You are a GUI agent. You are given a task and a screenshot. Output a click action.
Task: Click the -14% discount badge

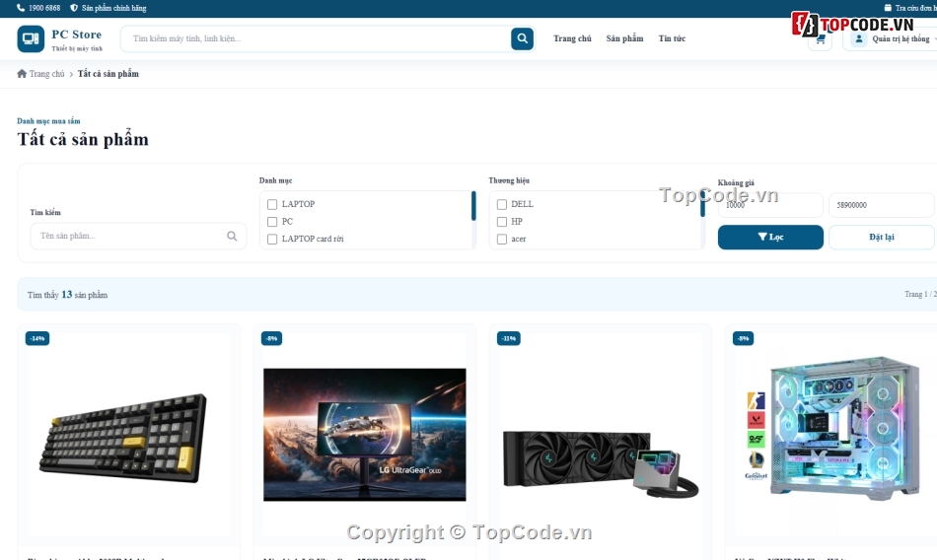pos(37,338)
